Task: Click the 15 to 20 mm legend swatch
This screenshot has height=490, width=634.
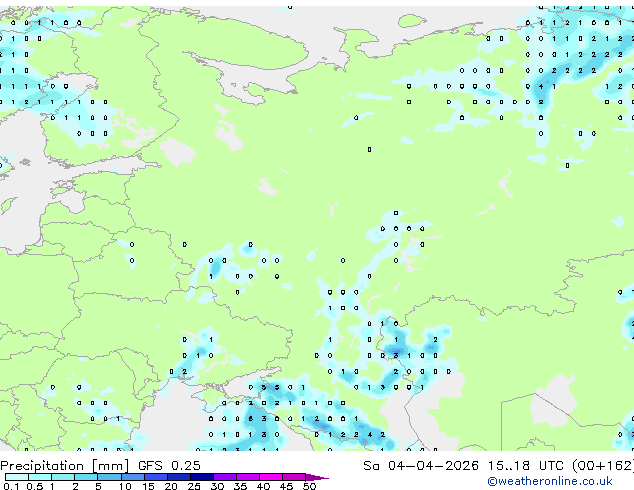Action: [155, 477]
